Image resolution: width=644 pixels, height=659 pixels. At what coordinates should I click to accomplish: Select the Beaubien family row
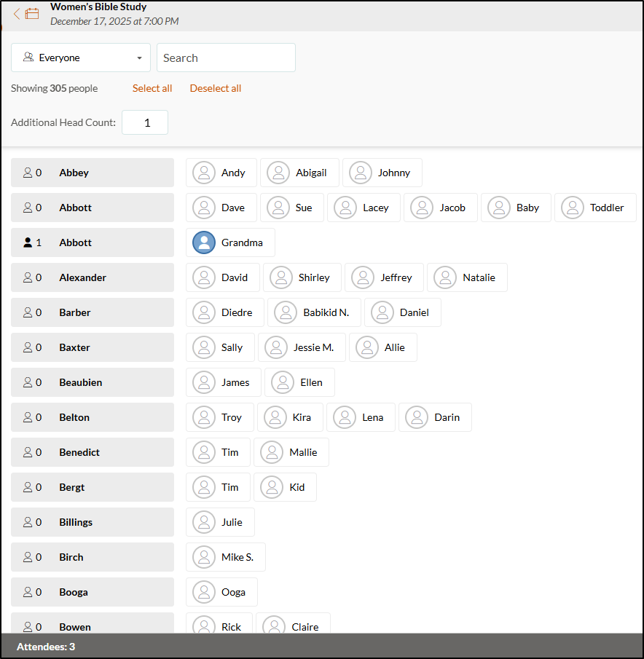tap(93, 382)
